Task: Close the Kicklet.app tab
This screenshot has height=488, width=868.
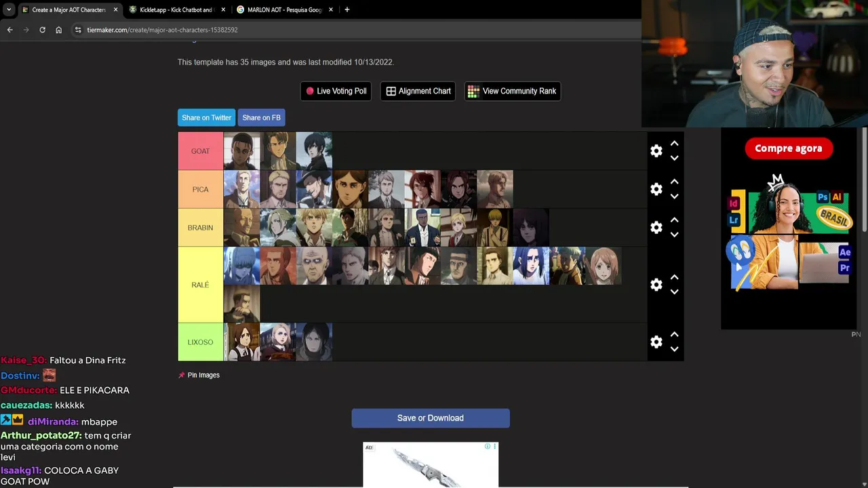Action: click(x=222, y=9)
